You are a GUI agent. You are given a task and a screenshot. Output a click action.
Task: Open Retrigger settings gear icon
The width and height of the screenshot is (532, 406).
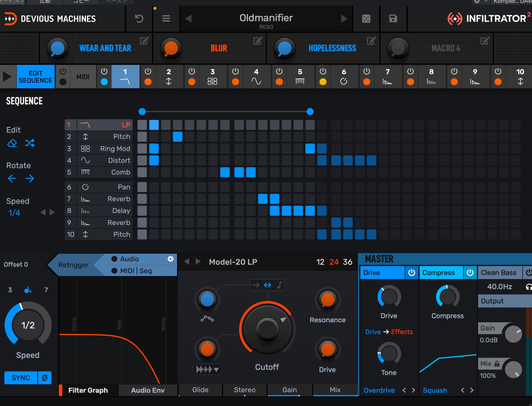click(x=170, y=259)
